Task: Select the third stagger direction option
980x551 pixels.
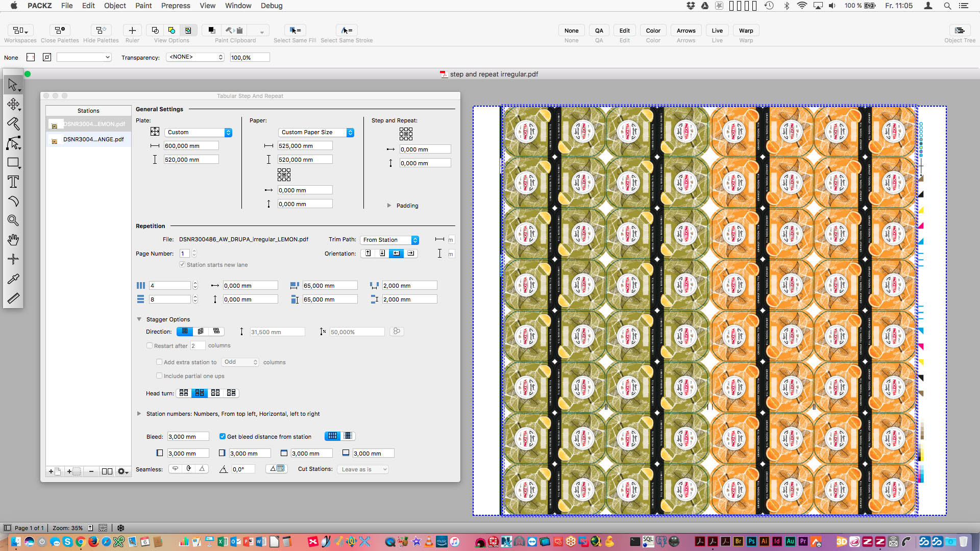Action: point(216,332)
